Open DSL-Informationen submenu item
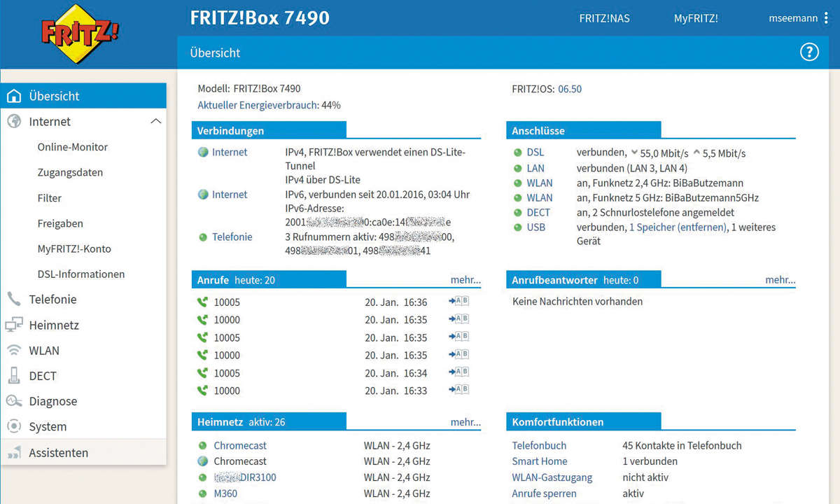This screenshot has width=840, height=504. 81,274
